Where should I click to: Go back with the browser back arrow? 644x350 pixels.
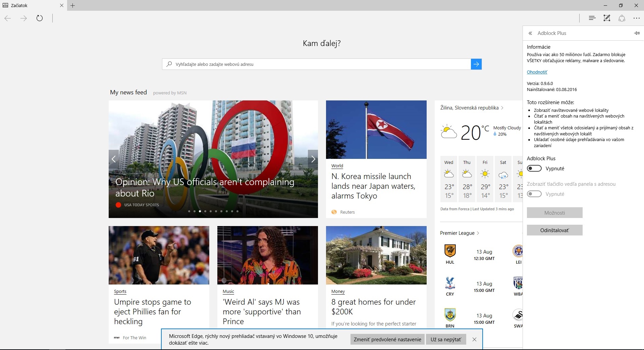[x=8, y=18]
